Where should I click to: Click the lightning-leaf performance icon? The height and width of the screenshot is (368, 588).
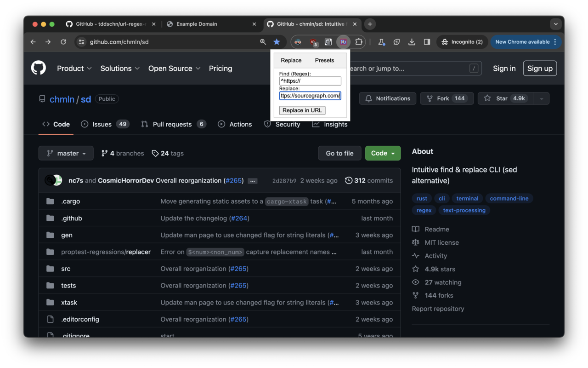point(396,42)
